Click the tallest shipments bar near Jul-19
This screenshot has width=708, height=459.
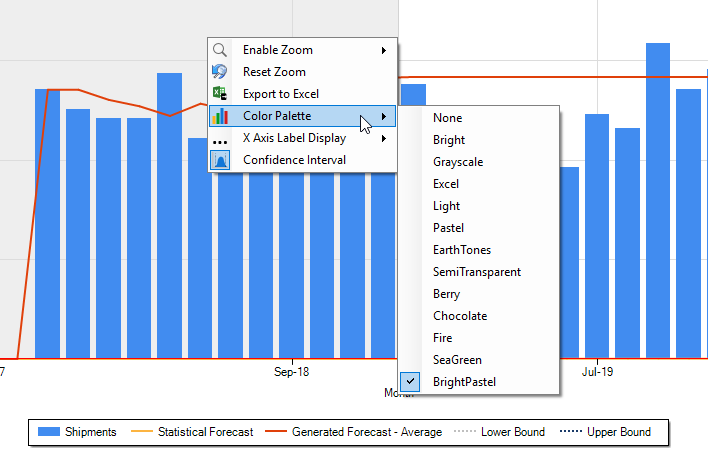[658, 200]
